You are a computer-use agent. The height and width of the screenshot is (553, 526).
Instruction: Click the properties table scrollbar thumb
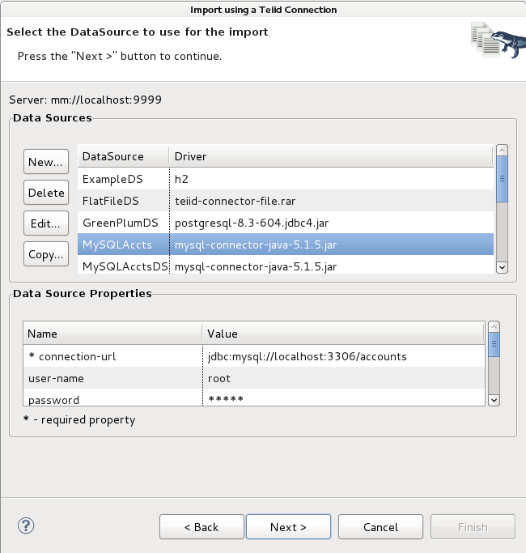(494, 345)
